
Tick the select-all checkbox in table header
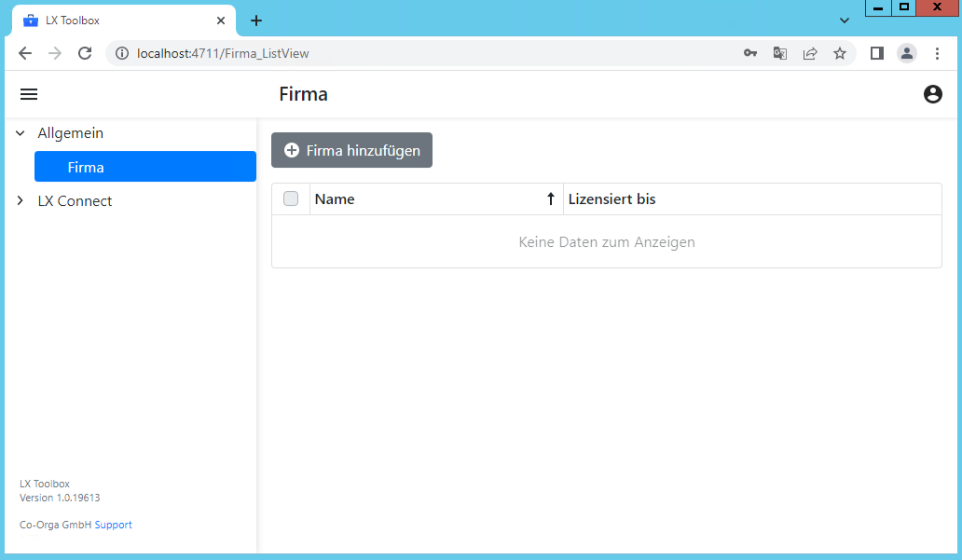pos(291,198)
